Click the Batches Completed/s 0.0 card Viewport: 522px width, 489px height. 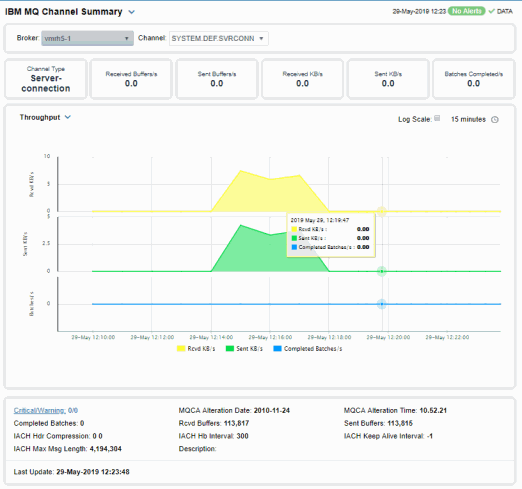pyautogui.click(x=474, y=79)
